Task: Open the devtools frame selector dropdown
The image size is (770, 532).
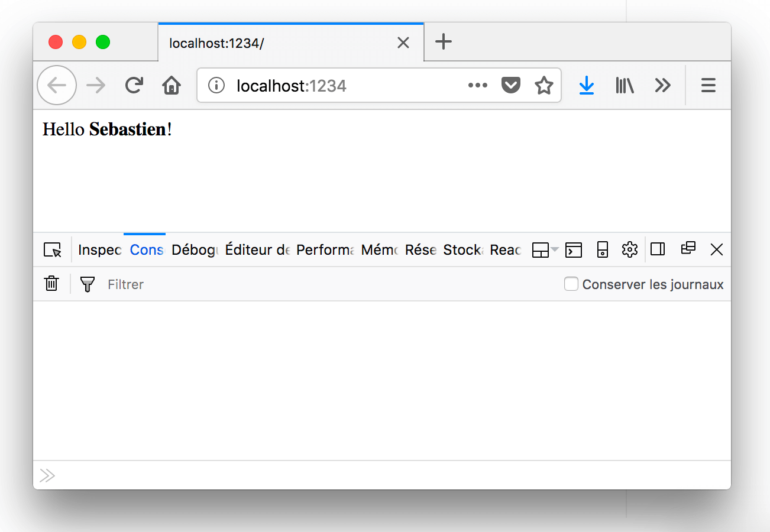Action: (x=545, y=250)
